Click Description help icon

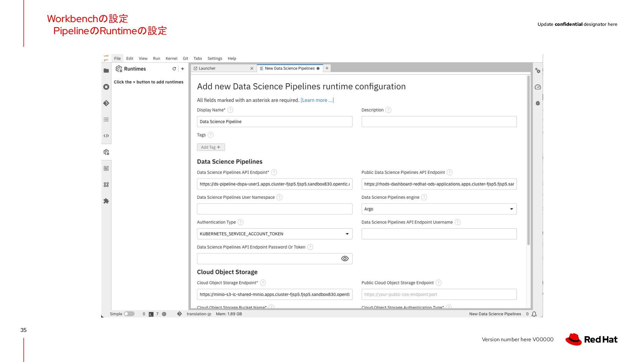[x=388, y=110]
